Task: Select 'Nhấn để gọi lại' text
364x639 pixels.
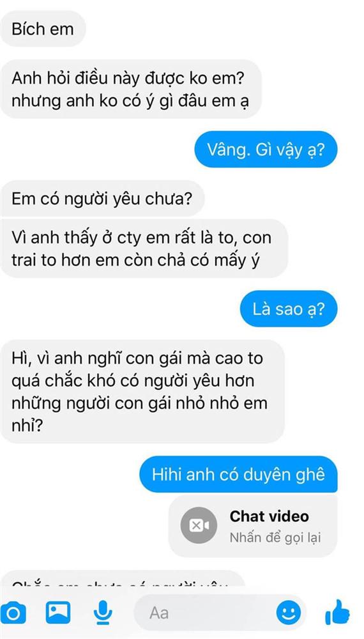Action: (x=275, y=537)
